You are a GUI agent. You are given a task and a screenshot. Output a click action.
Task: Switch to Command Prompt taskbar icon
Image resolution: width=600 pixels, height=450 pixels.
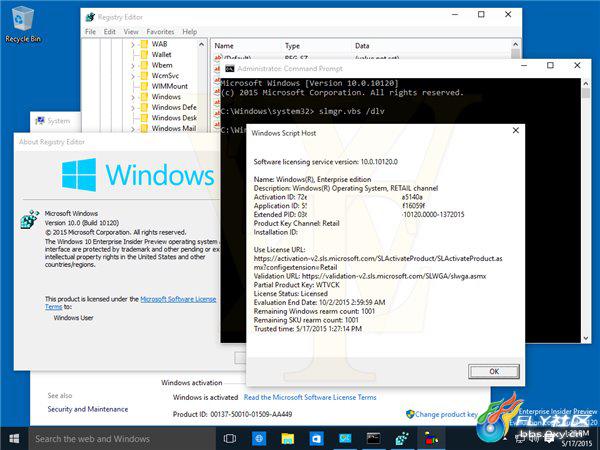373,439
